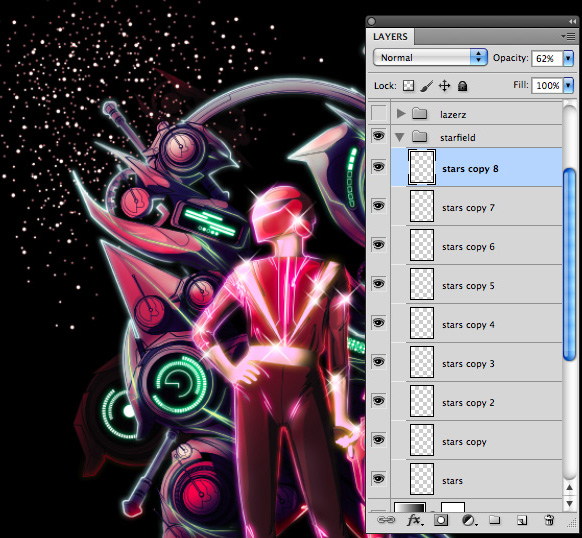This screenshot has width=582, height=538.
Task: Open the Layers panel options menu
Action: point(568,36)
